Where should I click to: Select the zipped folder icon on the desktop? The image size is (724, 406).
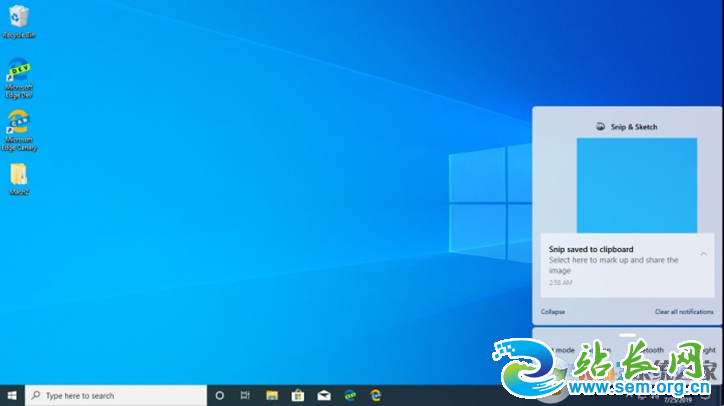(x=18, y=179)
